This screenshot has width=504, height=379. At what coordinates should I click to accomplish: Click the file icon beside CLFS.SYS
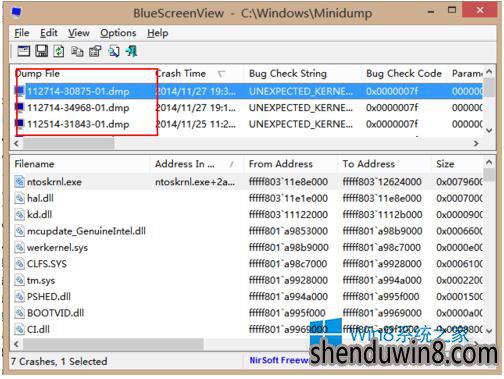(20, 264)
